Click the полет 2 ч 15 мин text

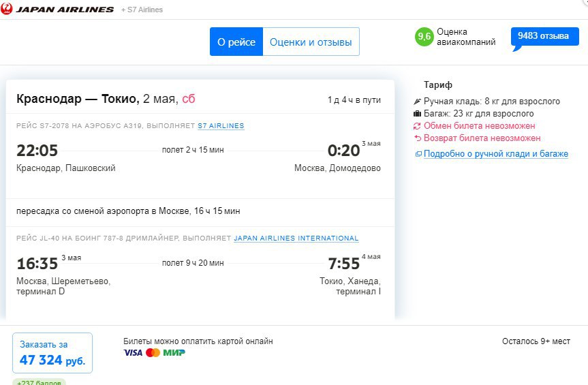coord(193,150)
